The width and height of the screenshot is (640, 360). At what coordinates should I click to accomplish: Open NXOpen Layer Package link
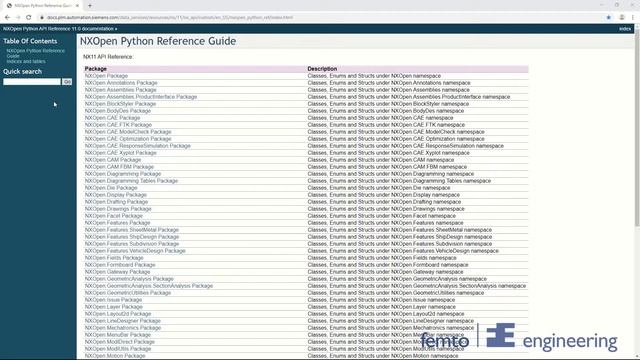[x=113, y=307]
